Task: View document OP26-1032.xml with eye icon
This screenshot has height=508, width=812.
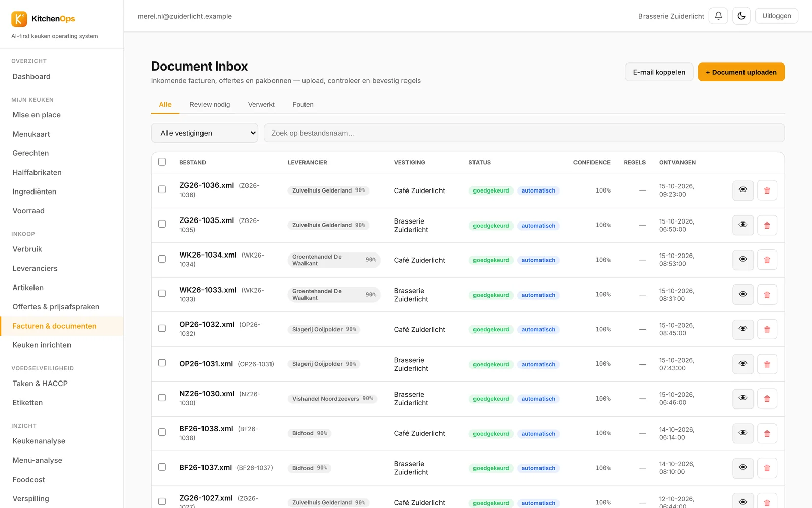Action: 743,329
